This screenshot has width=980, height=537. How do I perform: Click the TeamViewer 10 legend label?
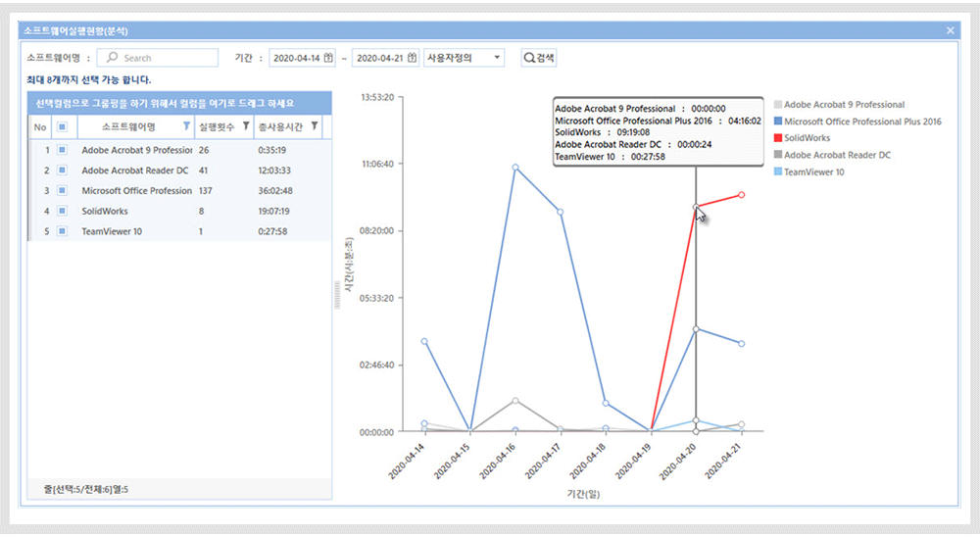[813, 171]
